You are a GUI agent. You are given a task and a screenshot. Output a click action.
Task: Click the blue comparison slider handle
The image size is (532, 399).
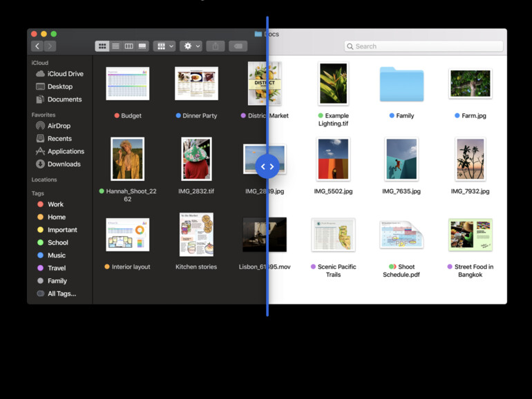267,166
